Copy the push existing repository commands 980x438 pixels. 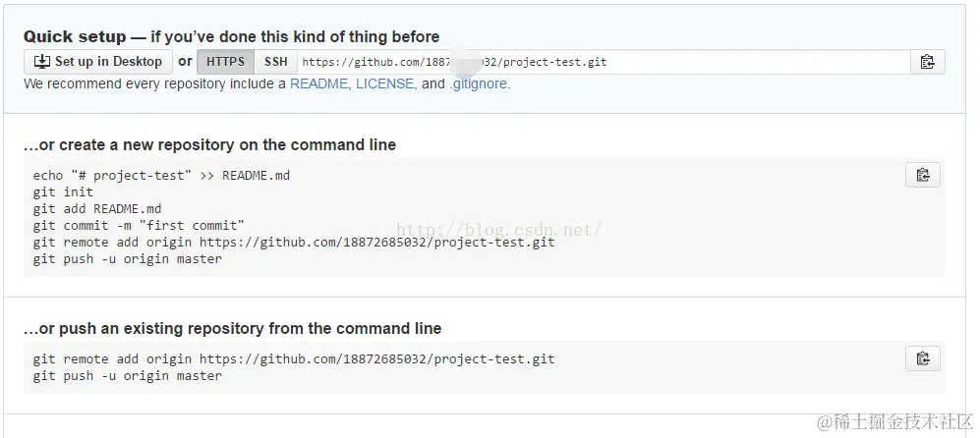(922, 358)
